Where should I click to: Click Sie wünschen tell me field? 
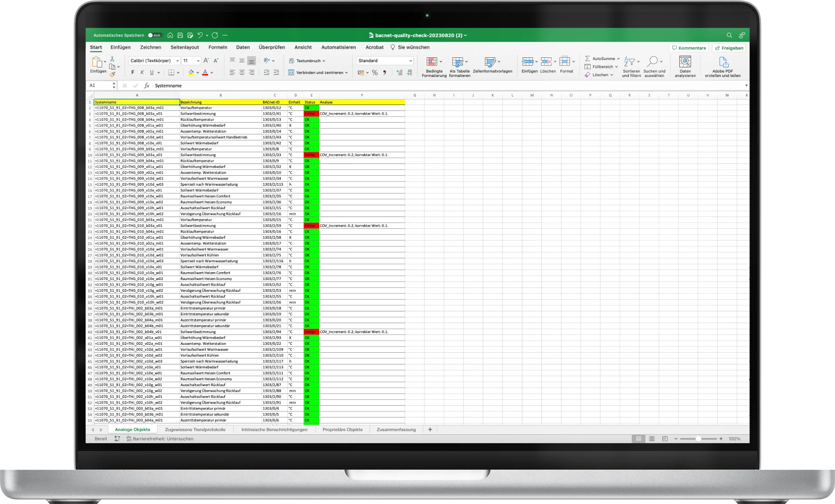click(410, 47)
